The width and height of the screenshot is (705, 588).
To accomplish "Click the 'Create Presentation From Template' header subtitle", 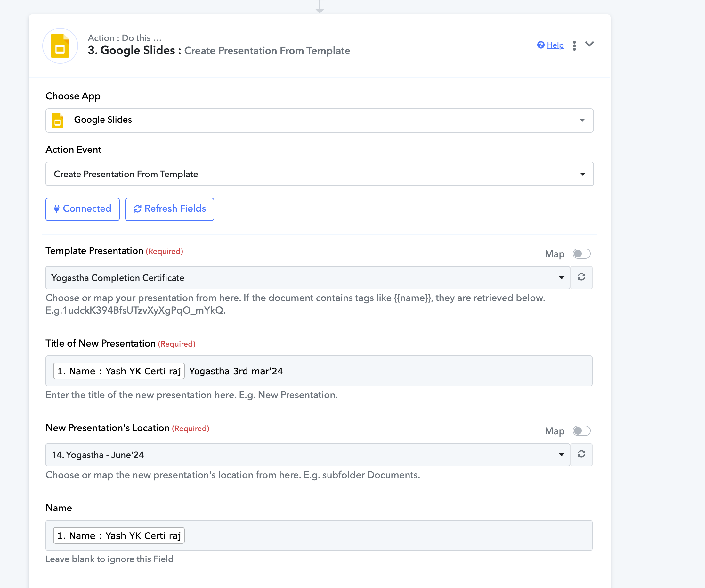I will pyautogui.click(x=267, y=51).
